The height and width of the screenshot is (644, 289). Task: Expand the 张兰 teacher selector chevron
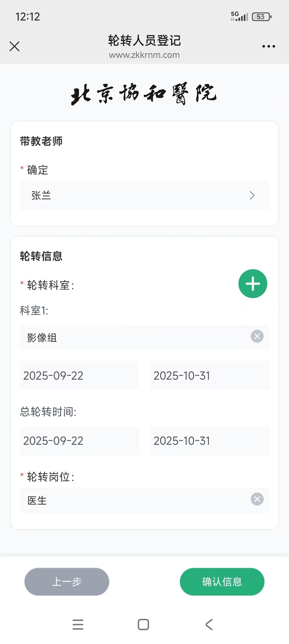coord(252,195)
